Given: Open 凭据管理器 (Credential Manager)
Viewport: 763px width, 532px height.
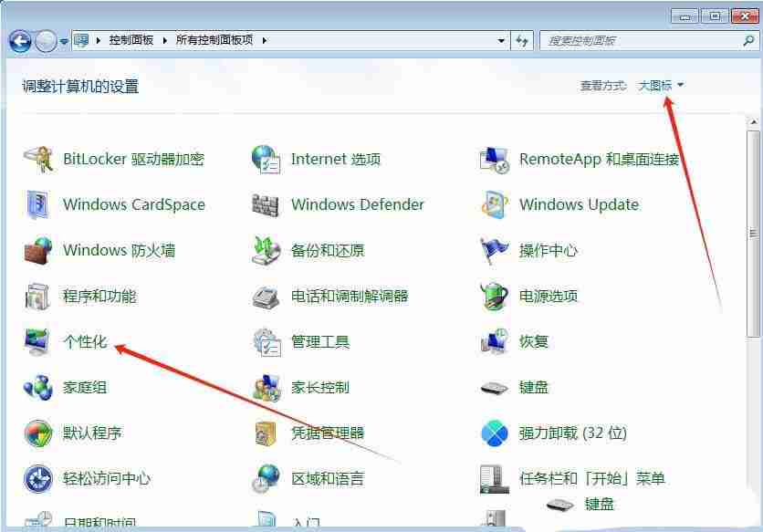Looking at the screenshot, I should click(328, 433).
